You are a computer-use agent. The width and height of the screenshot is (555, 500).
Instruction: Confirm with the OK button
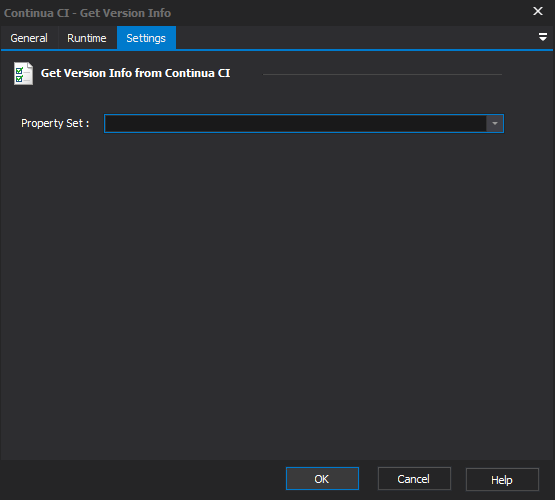(322, 479)
